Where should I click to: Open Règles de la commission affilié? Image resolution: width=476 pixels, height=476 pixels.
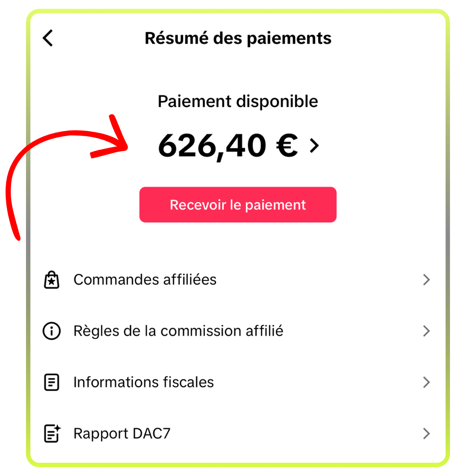coord(178,331)
